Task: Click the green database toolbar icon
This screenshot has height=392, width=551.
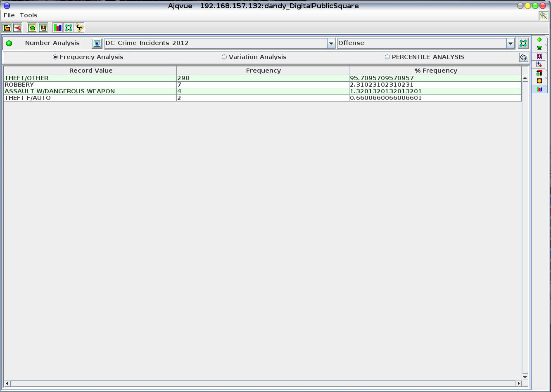Action: [x=32, y=28]
